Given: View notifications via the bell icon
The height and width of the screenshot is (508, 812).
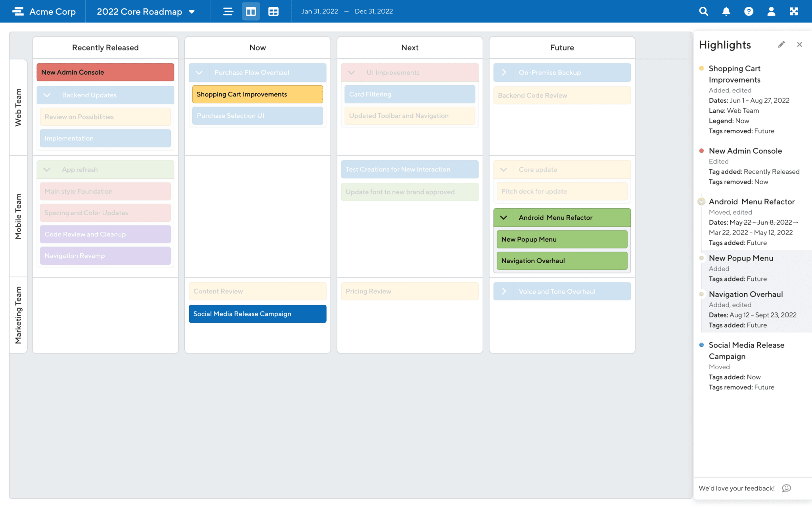Looking at the screenshot, I should (x=726, y=11).
